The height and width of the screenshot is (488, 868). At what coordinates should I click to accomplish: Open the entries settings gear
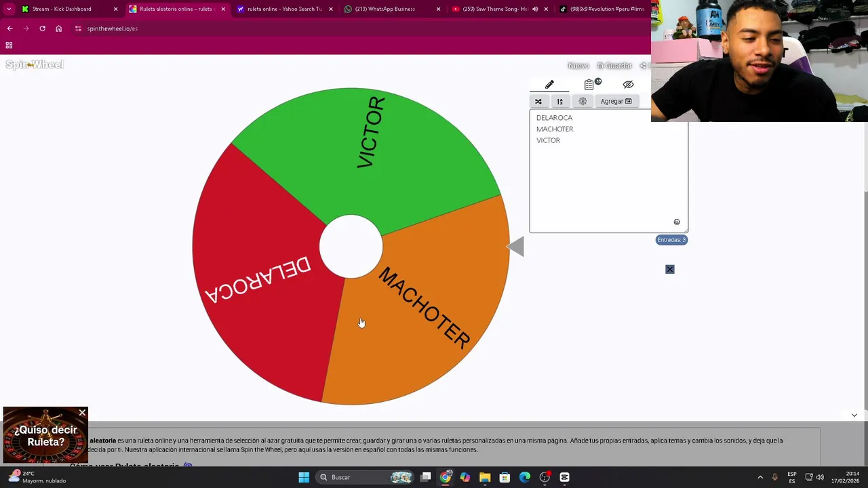pos(583,101)
